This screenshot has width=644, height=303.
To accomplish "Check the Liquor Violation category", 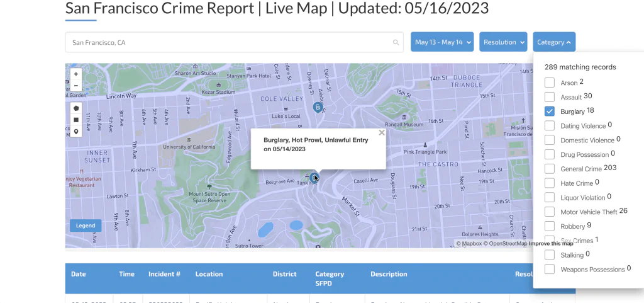I will click(550, 197).
